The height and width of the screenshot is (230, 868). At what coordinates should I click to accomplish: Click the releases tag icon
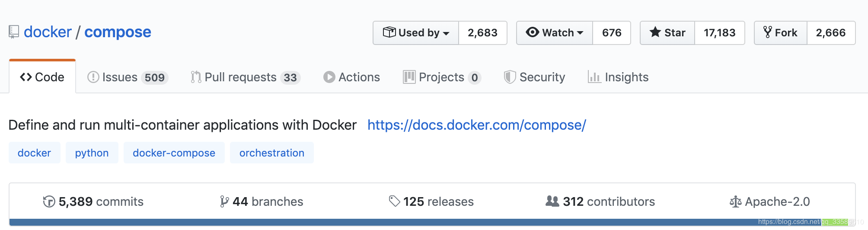[394, 201]
